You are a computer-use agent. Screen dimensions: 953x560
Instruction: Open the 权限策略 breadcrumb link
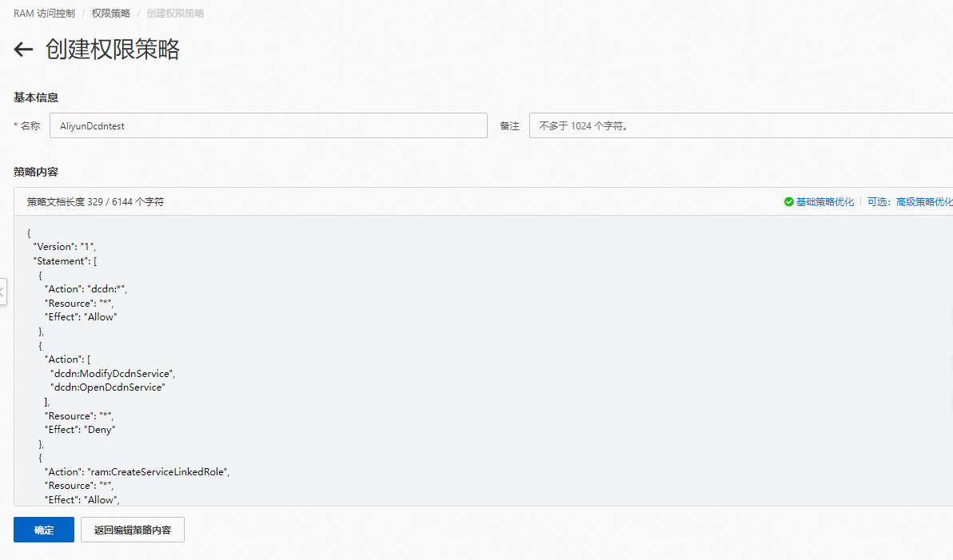pos(110,14)
